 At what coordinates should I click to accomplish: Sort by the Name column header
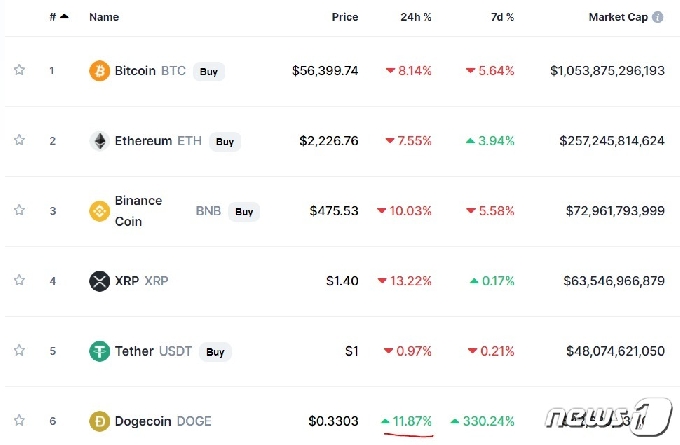(104, 17)
